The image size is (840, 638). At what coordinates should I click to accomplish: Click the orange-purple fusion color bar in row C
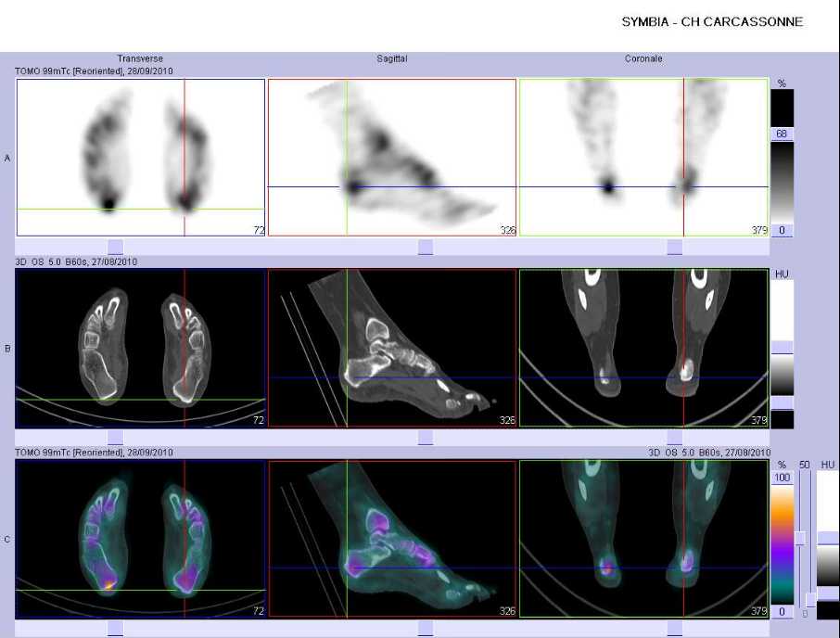point(783,544)
